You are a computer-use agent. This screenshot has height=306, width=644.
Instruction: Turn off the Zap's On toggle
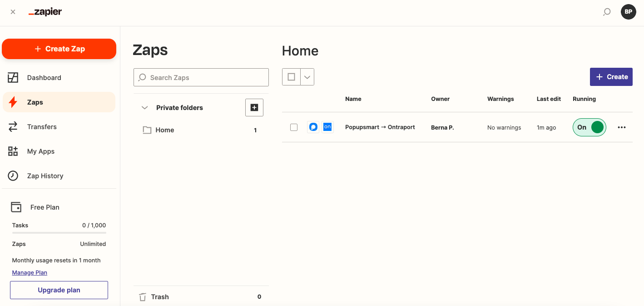point(590,127)
